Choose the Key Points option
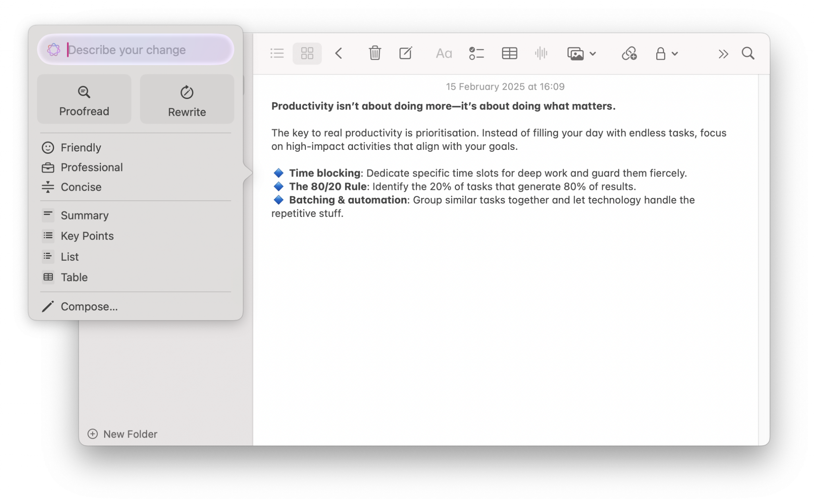Screen dimensions: 814x504 (87, 236)
